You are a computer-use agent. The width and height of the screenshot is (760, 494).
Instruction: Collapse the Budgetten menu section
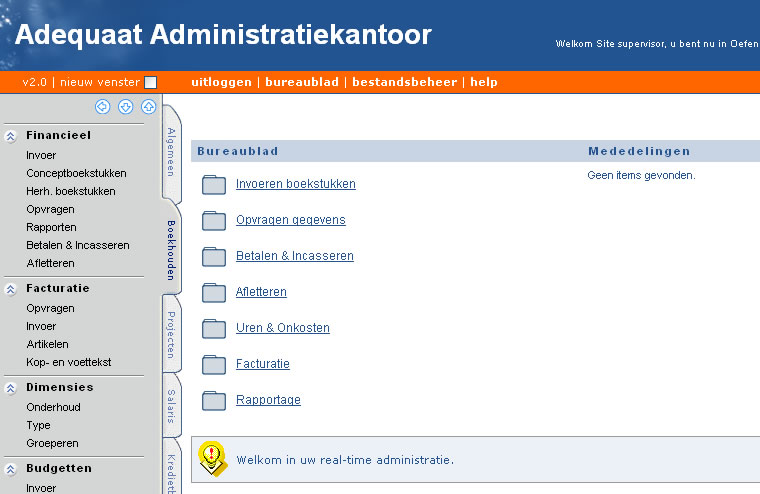coord(11,469)
